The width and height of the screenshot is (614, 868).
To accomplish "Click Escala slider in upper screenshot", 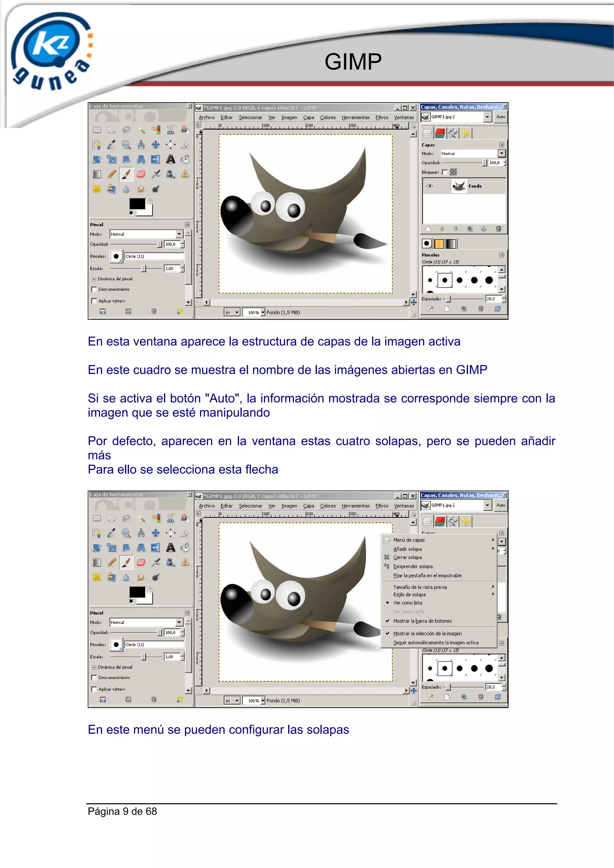I will pyautogui.click(x=136, y=268).
